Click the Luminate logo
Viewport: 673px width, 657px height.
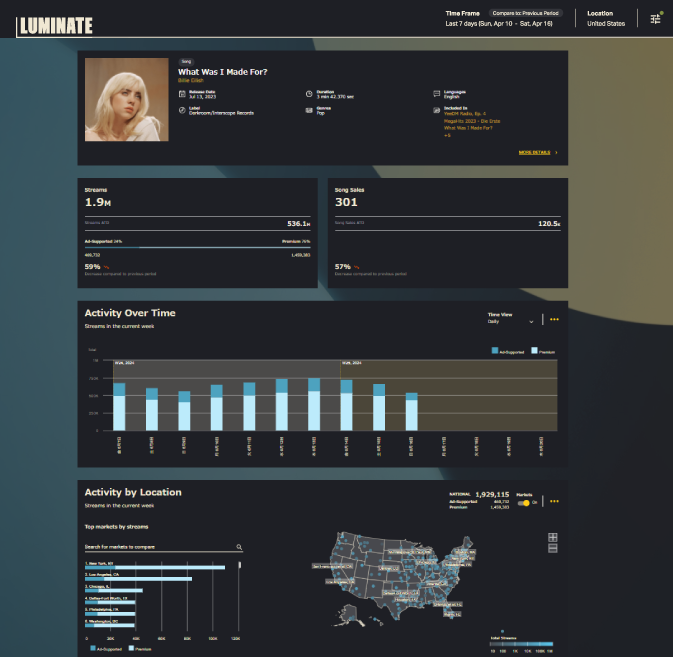(56, 25)
